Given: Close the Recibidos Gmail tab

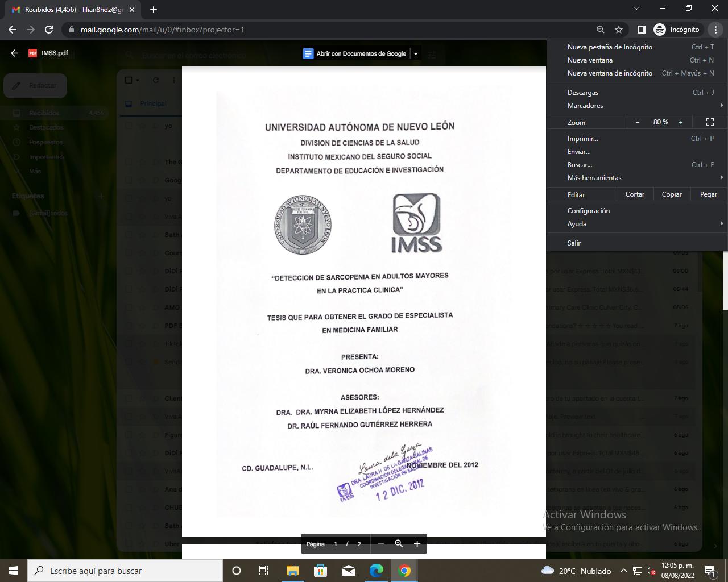Looking at the screenshot, I should pos(132,10).
